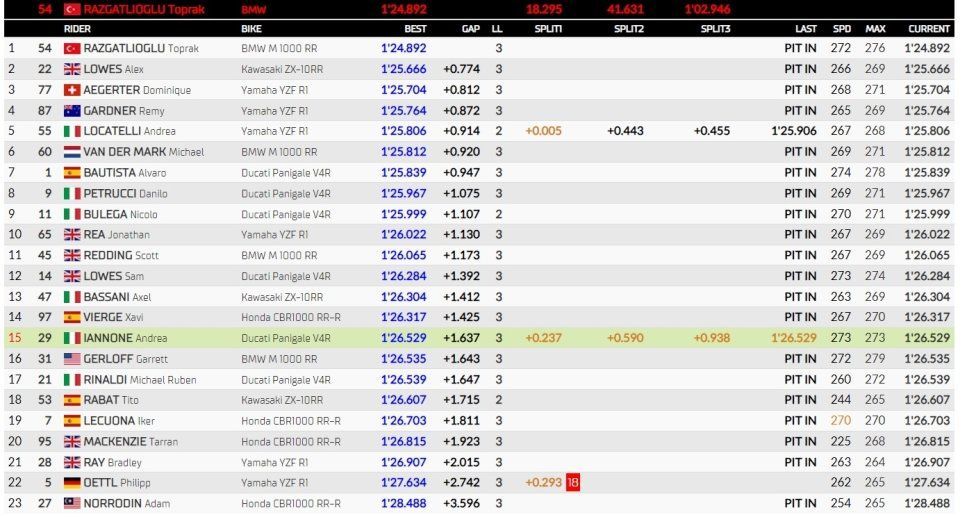
Task: Click the SPLIT2 column header
Action: (629, 29)
